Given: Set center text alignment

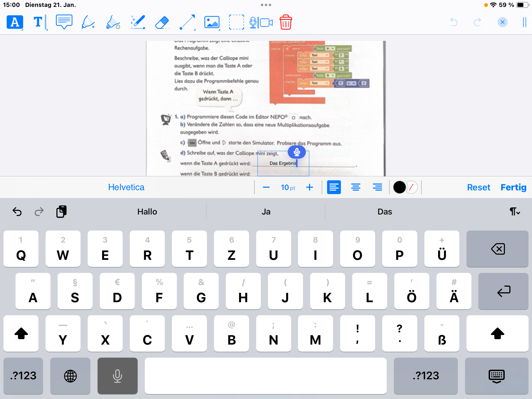Looking at the screenshot, I should click(x=356, y=187).
